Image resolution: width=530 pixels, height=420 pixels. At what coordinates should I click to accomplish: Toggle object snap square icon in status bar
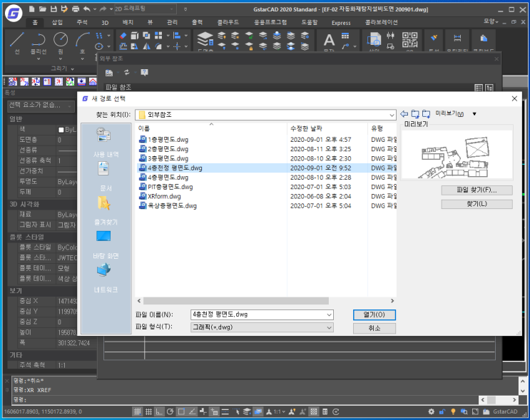(x=181, y=411)
